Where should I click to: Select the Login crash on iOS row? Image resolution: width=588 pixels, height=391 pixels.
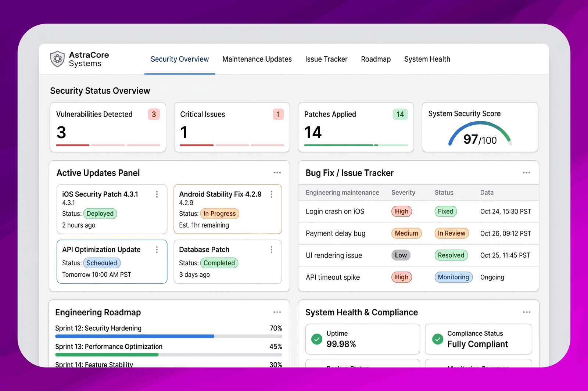point(418,211)
